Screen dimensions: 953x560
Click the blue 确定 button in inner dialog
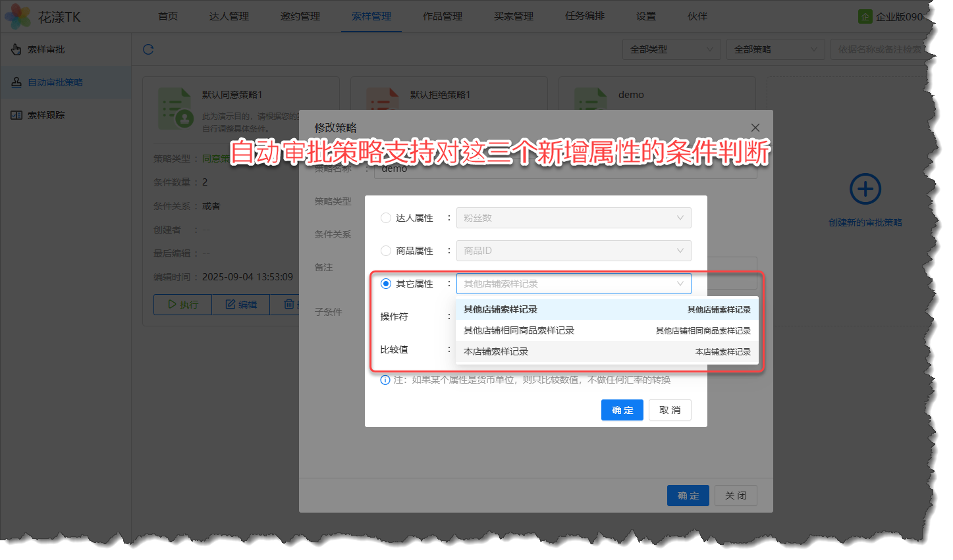coord(622,410)
